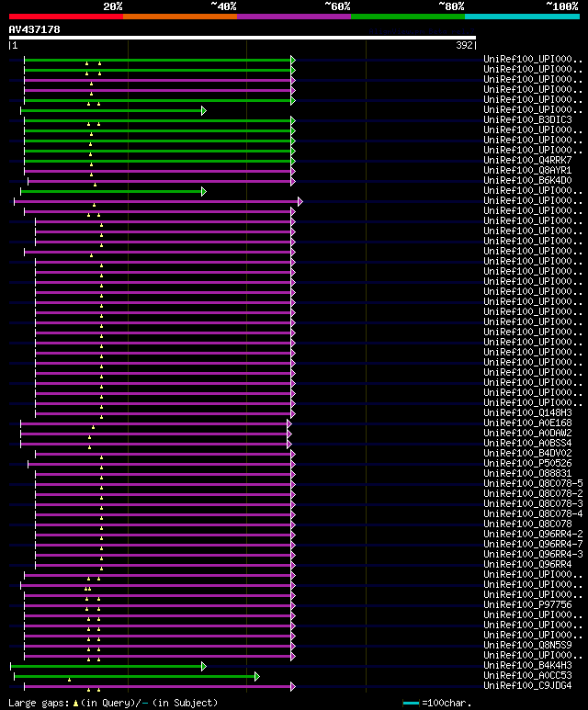Image resolution: width=588 pixels, height=710 pixels.
Task: Click green alignment bar of Q4RRK7 row
Action: click(x=158, y=161)
